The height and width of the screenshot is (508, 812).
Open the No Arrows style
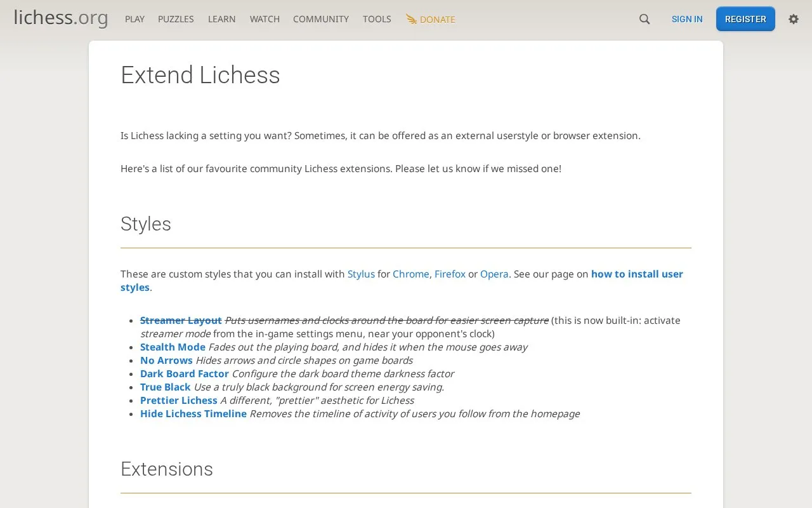166,361
